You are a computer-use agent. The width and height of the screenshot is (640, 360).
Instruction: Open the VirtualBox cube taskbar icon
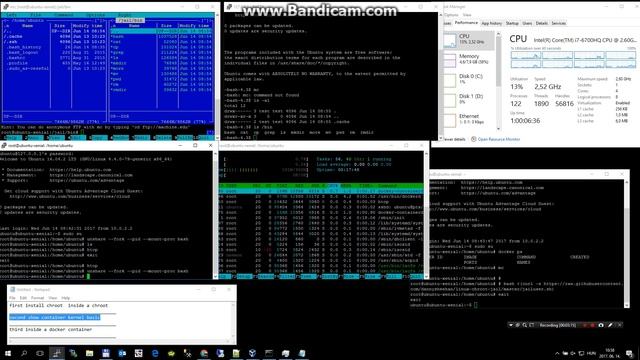click(252, 353)
